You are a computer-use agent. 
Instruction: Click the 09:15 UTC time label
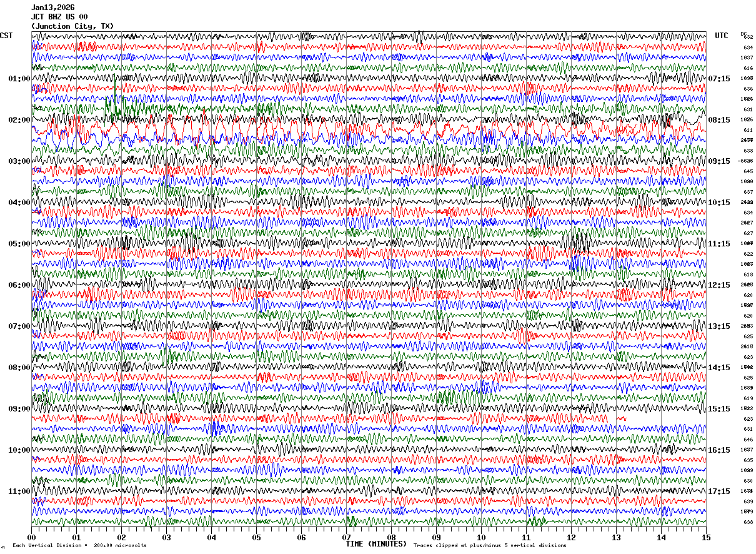pos(719,161)
